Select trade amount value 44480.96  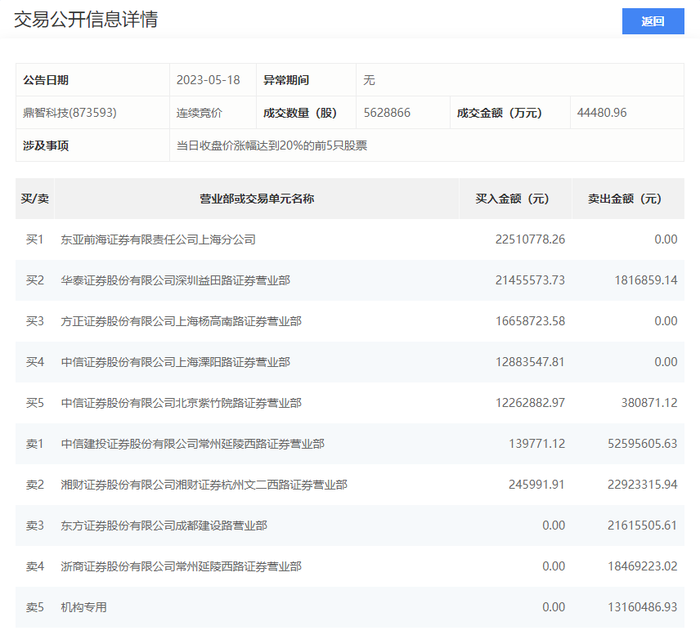[x=601, y=112]
